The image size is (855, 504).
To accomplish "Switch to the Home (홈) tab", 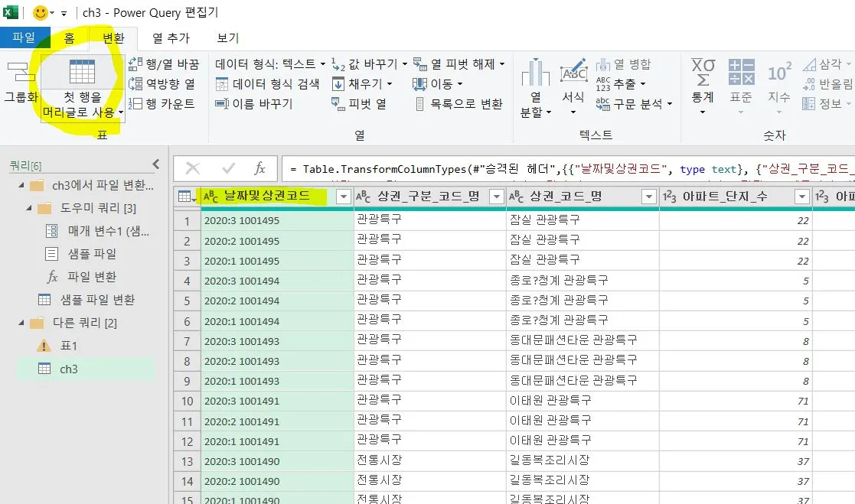I will (69, 38).
